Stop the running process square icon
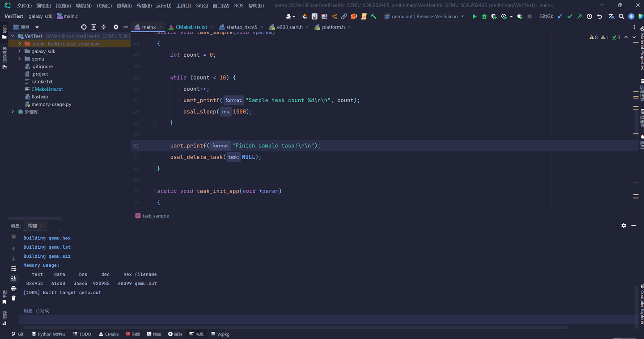The image size is (644, 339). click(530, 17)
